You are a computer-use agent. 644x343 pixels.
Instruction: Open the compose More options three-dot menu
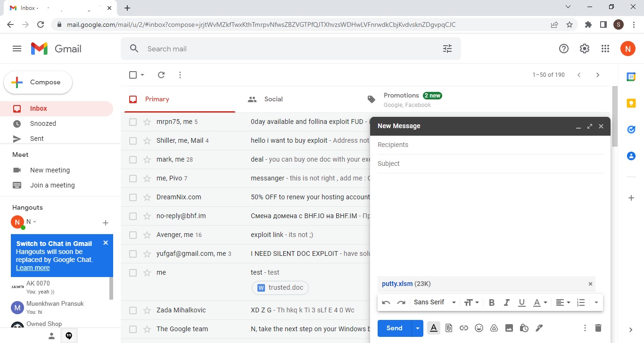click(585, 328)
